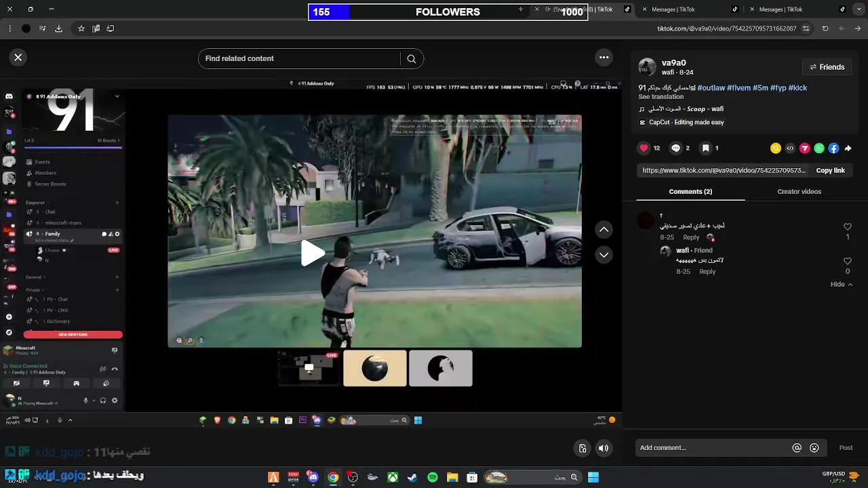Open the va9a0 profile name
Screen dimensions: 868x488
[674, 63]
